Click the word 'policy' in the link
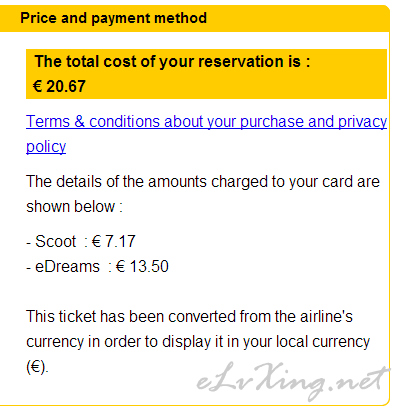Viewport: 401px width, 414px height. pos(46,147)
